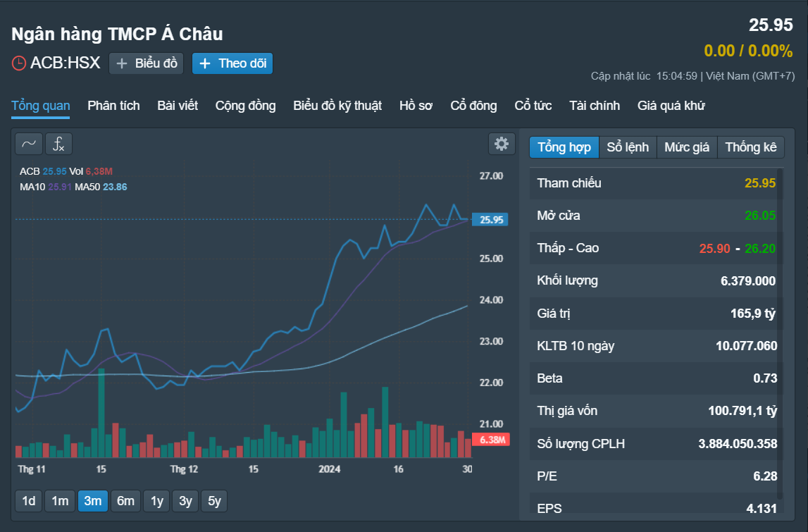Viewport: 808px width, 532px height.
Task: Click the ACB:HSX ticker symbol
Action: click(66, 63)
